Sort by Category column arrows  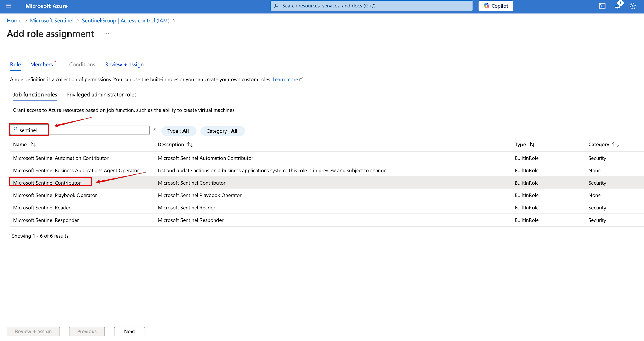tap(615, 144)
